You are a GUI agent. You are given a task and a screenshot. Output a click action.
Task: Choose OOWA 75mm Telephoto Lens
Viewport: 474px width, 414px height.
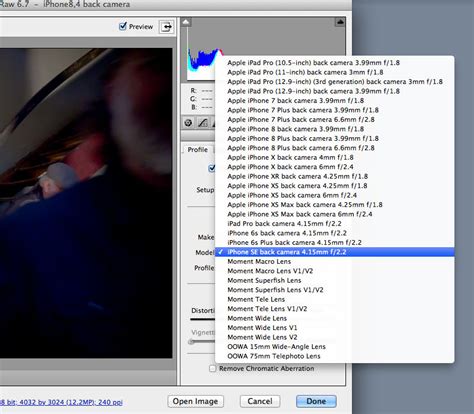[335, 356]
